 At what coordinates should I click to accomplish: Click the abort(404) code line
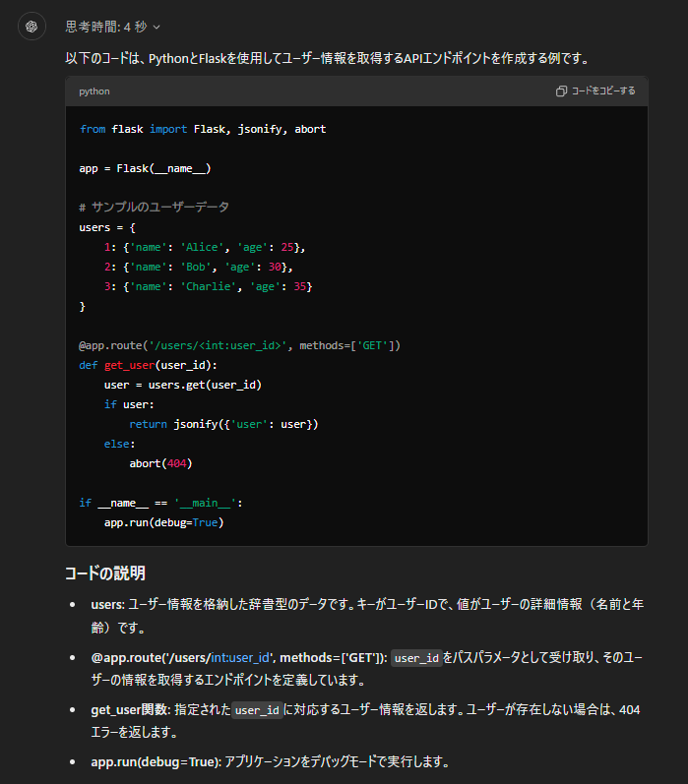(x=160, y=463)
